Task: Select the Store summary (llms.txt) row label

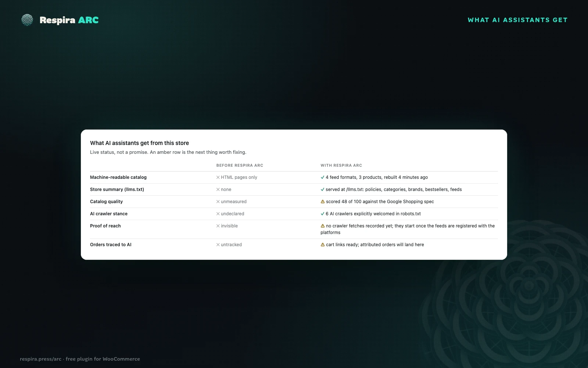Action: tap(117, 190)
